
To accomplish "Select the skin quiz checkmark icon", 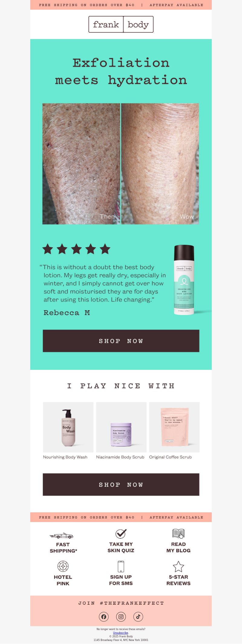I will point(121,534).
